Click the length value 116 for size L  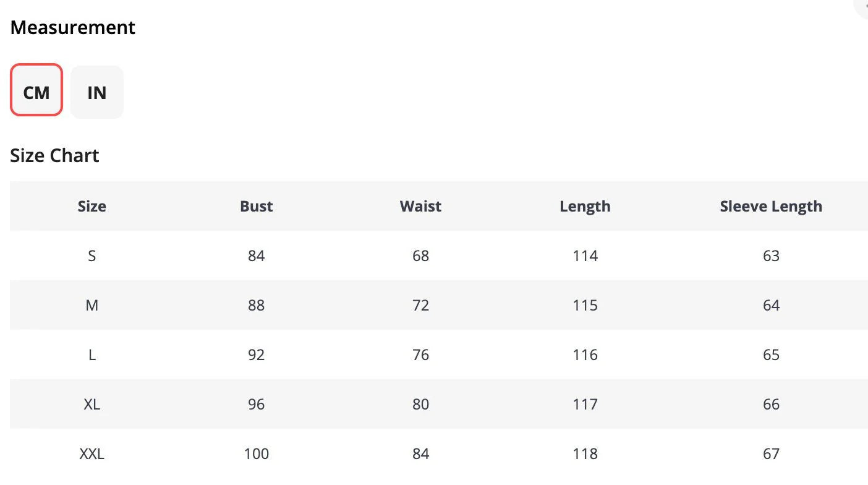tap(585, 354)
